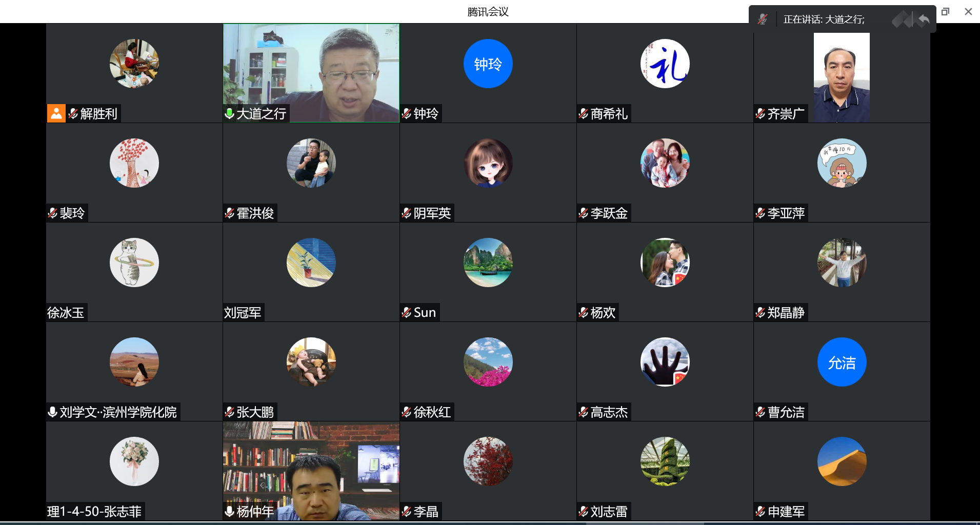
Task: Click the blue 钟玲 avatar circle
Action: point(488,64)
